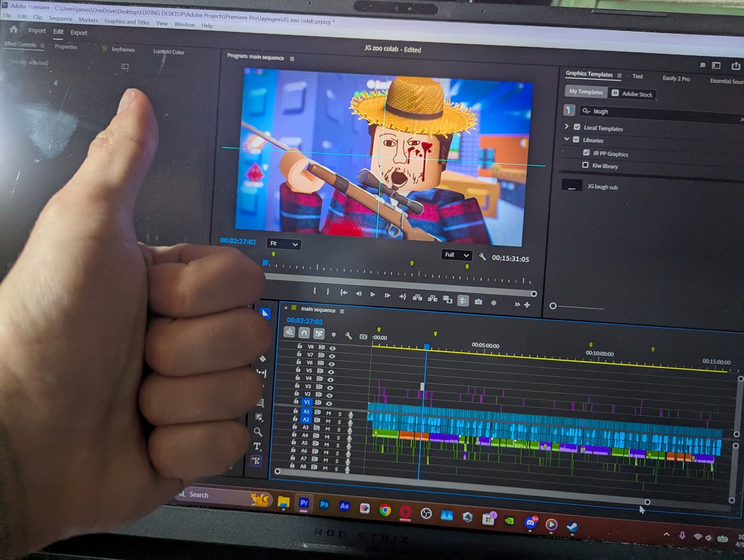Toggle nest sequence insert mode button
744x560 pixels.
(289, 332)
